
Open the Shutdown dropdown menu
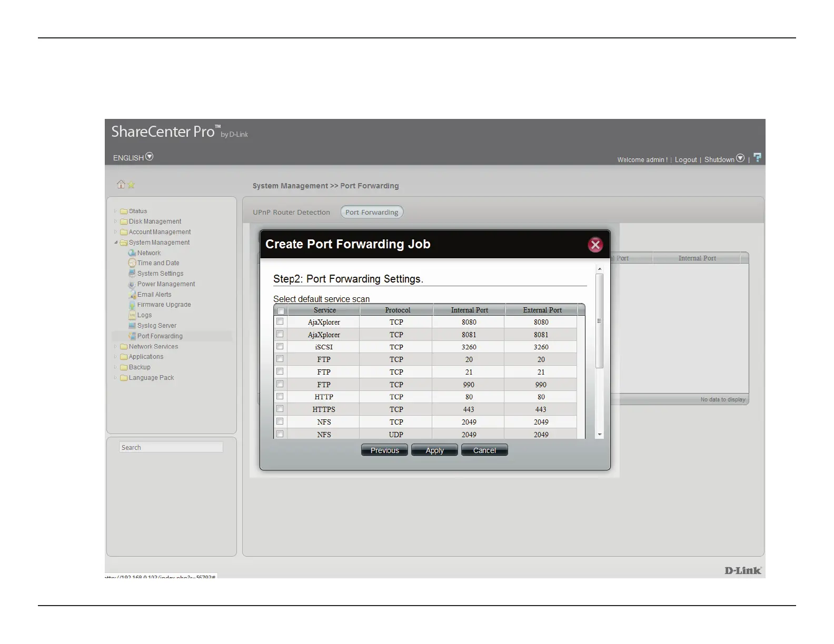[x=740, y=158]
